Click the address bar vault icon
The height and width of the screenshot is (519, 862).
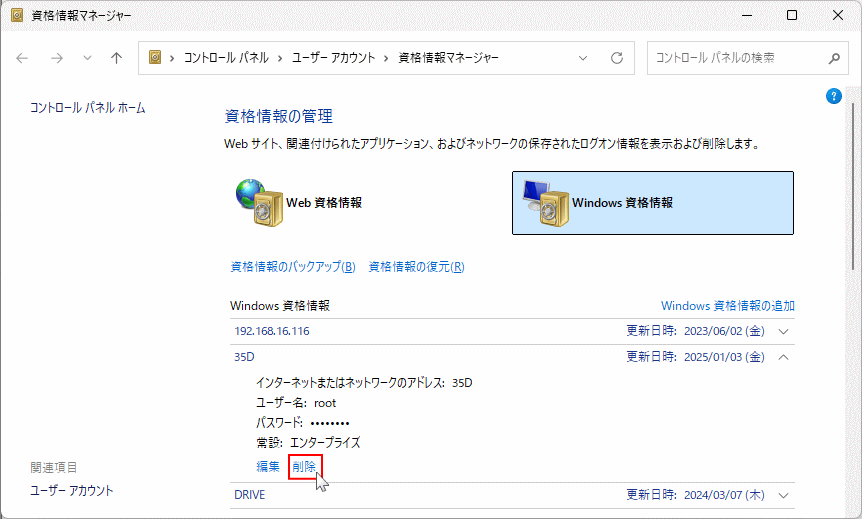pyautogui.click(x=155, y=57)
